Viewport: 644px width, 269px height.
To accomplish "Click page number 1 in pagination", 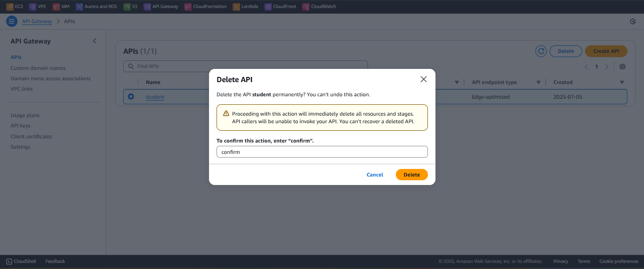I will pos(596,67).
